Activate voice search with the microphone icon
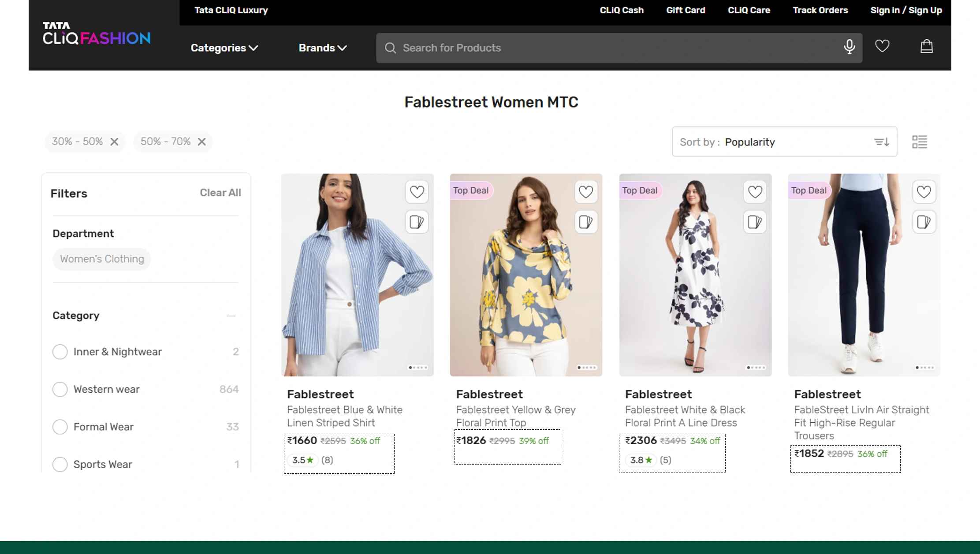The image size is (980, 554). 849,47
